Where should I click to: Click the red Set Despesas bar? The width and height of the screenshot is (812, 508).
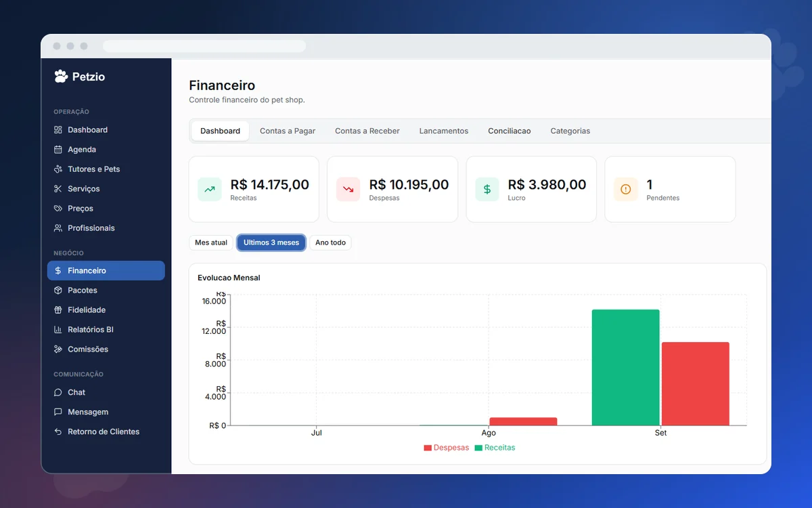click(696, 384)
